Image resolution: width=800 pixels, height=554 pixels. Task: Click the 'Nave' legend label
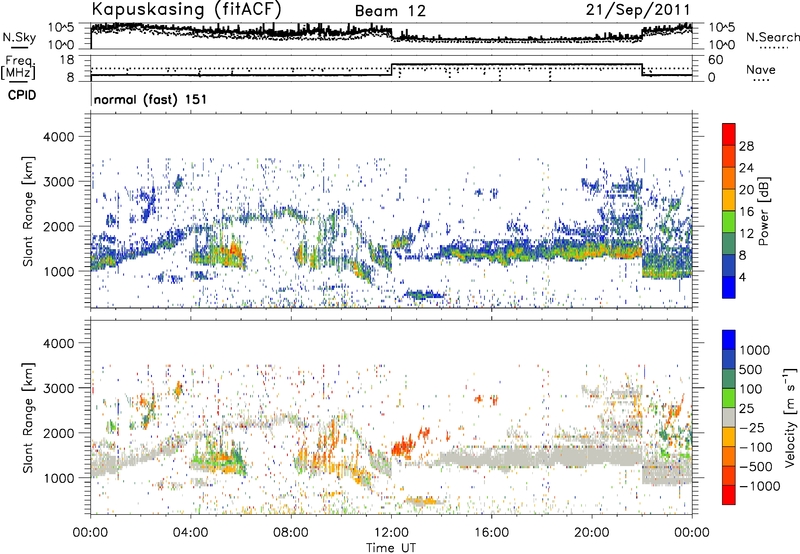pyautogui.click(x=761, y=70)
